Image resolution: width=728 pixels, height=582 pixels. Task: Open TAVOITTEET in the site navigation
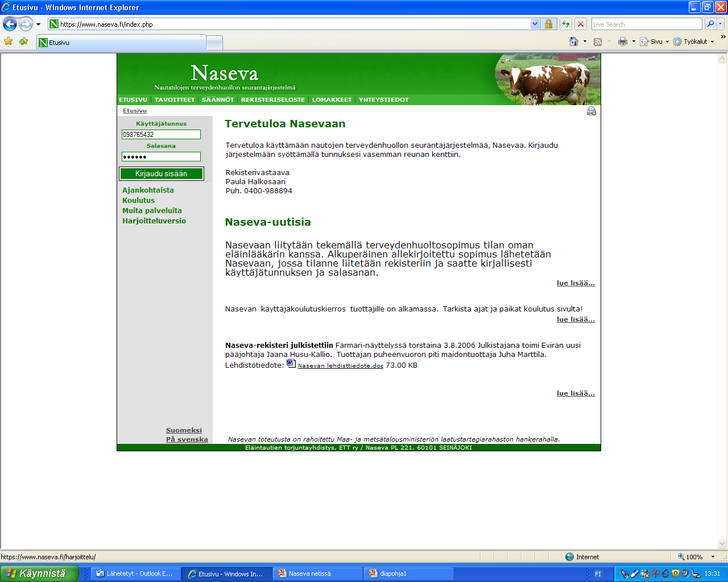[x=175, y=99]
